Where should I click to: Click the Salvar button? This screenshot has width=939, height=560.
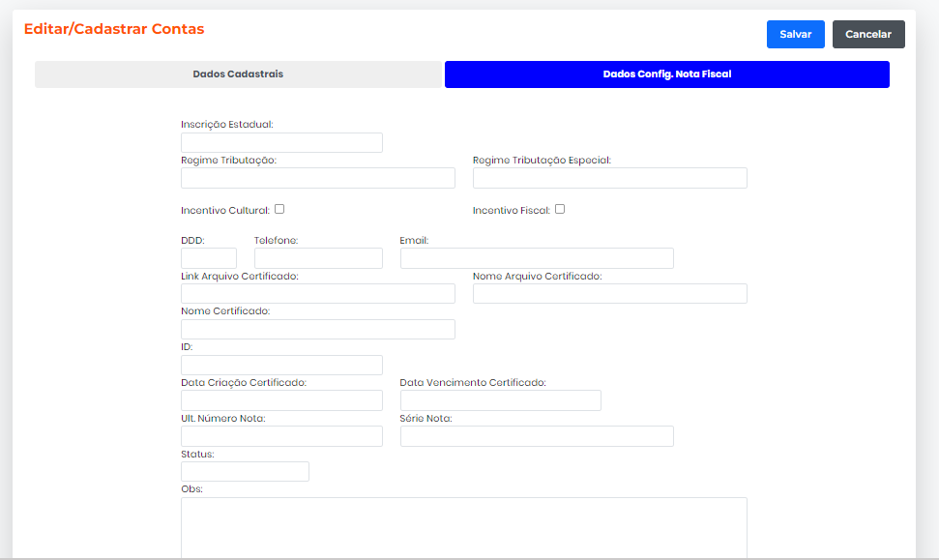(795, 34)
